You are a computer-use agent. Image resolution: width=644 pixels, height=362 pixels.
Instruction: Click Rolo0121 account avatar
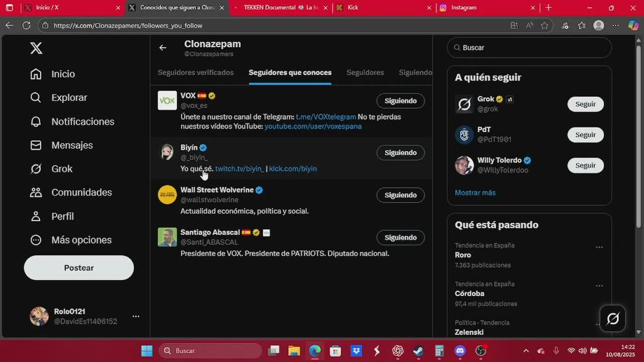pos(39,316)
